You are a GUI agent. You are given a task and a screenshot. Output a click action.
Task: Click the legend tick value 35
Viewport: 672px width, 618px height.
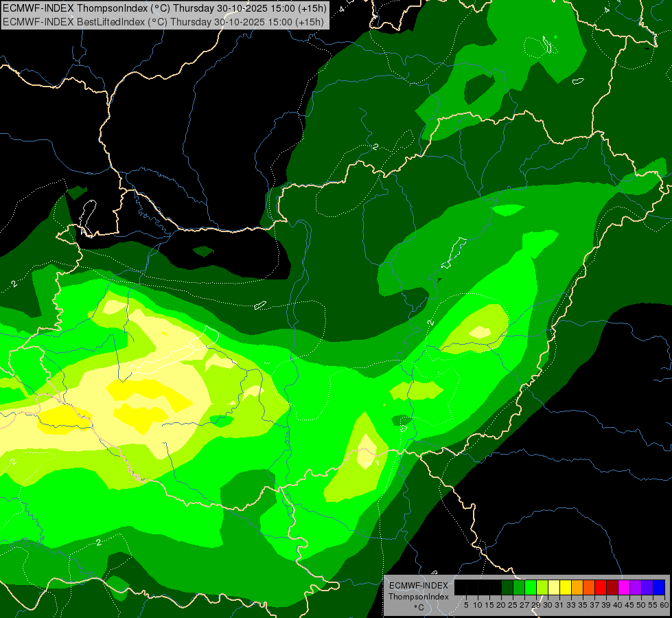pos(583,605)
